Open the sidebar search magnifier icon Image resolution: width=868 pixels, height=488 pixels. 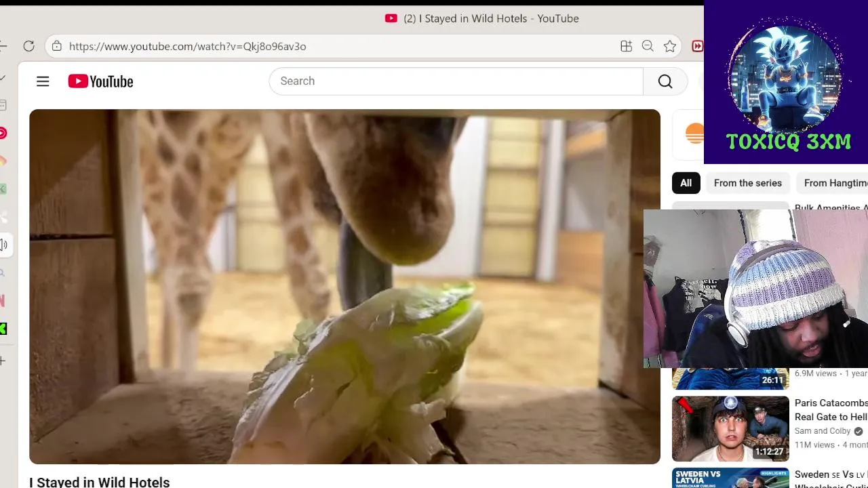click(x=3, y=272)
